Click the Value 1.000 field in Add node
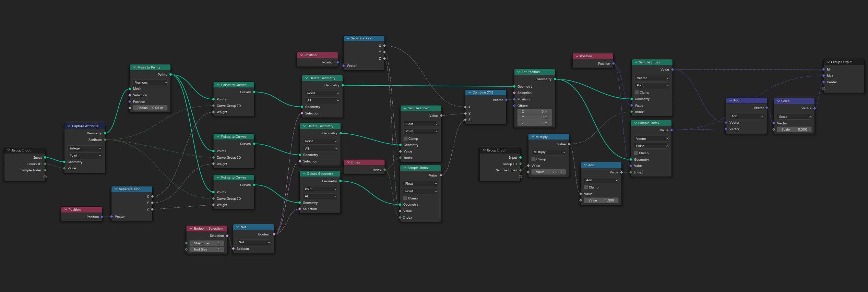The height and width of the screenshot is (292, 868). tap(601, 200)
